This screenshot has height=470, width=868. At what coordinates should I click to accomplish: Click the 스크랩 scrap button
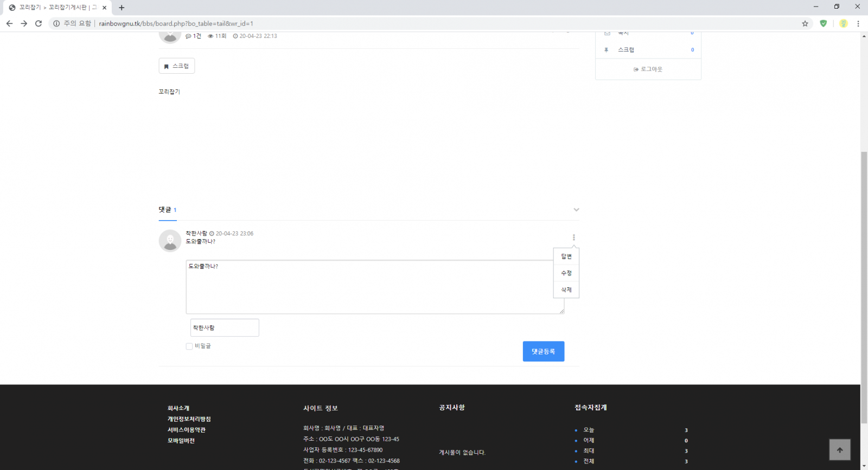pyautogui.click(x=176, y=66)
